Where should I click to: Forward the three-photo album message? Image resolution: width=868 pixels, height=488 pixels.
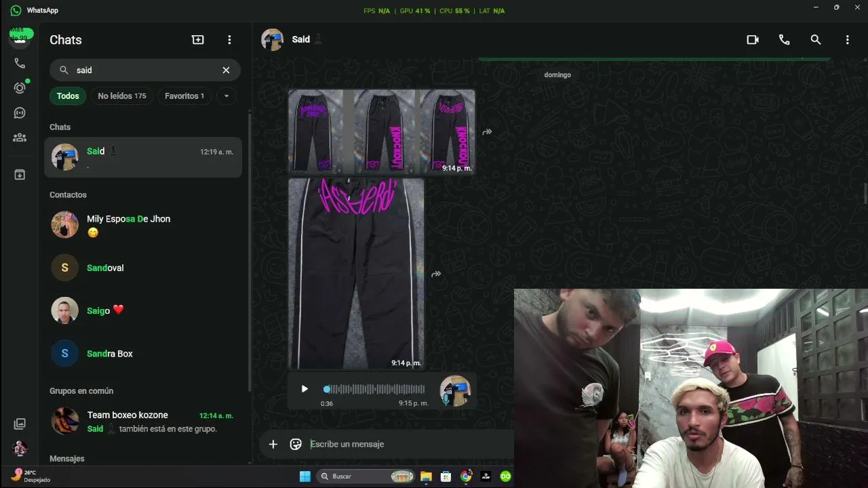tap(487, 132)
